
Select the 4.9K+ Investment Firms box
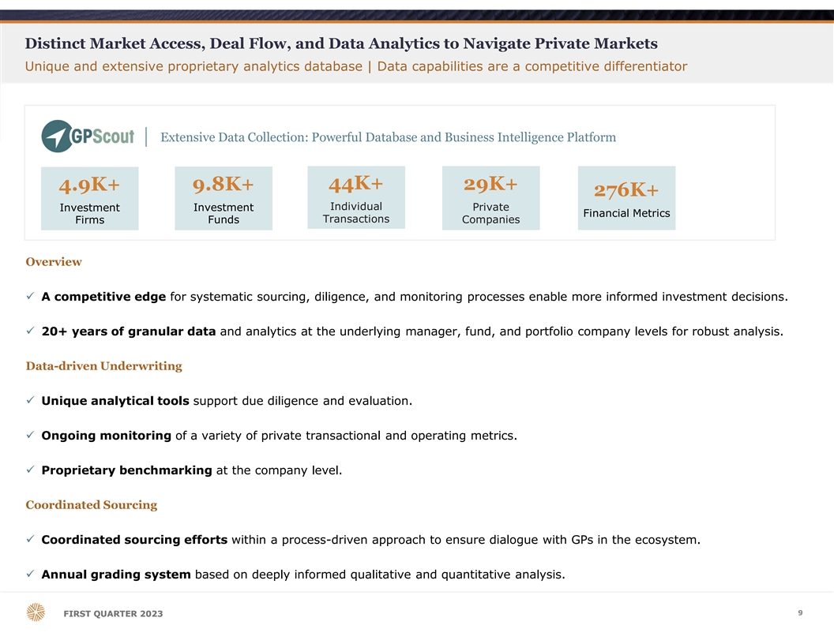[x=89, y=198]
